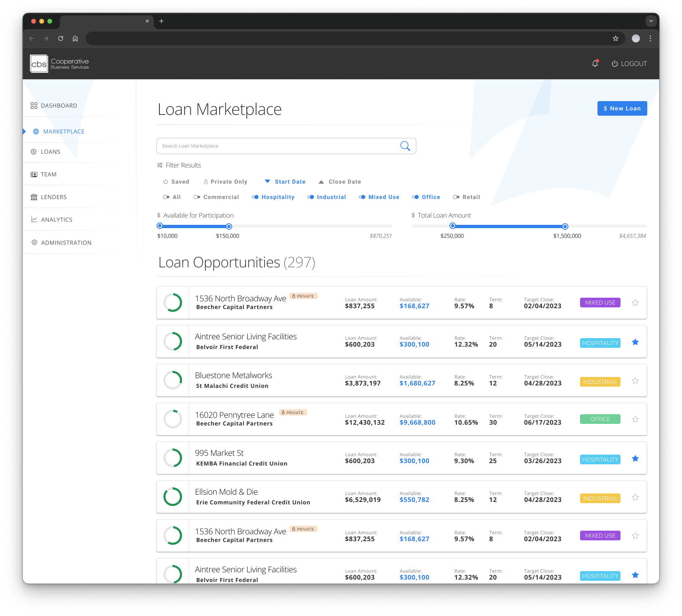The width and height of the screenshot is (682, 616).
Task: Click the Team sidebar icon
Action: (x=34, y=174)
